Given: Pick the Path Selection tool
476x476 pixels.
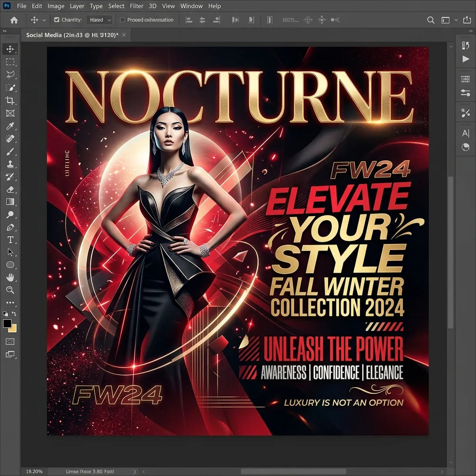Looking at the screenshot, I should click(x=10, y=252).
